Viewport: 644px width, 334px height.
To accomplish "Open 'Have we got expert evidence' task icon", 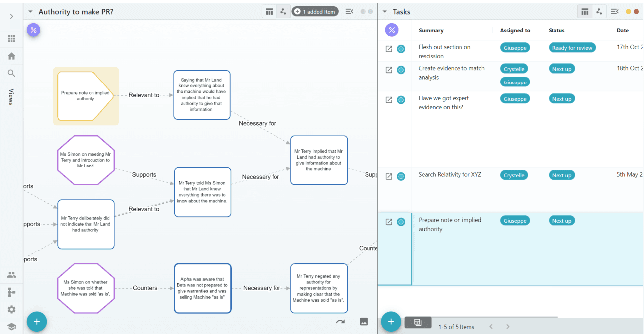I will [389, 100].
